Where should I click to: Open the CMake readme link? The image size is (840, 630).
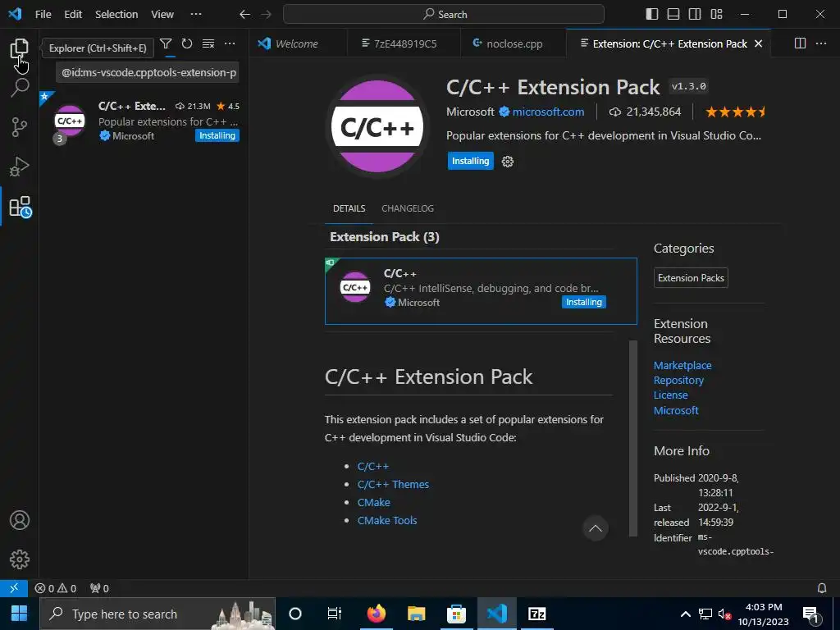click(373, 503)
